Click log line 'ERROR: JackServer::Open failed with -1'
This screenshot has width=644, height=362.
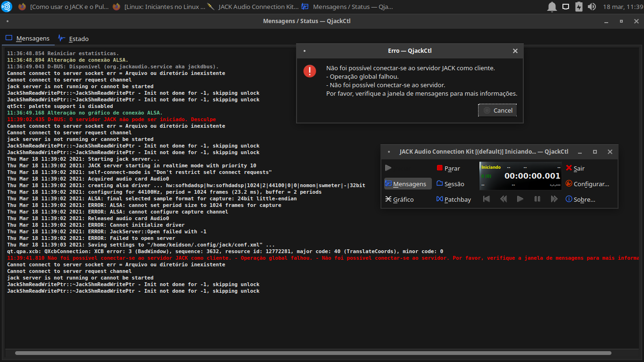pyautogui.click(x=107, y=231)
